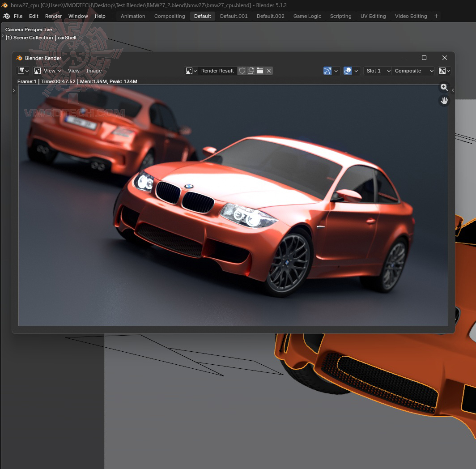The width and height of the screenshot is (476, 469).
Task: Open the Help menu
Action: tap(100, 16)
